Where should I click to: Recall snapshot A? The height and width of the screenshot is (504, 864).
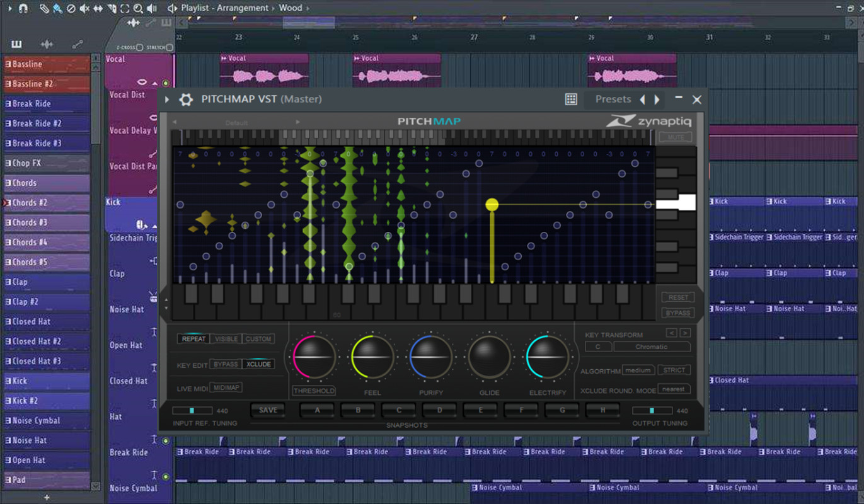point(317,410)
